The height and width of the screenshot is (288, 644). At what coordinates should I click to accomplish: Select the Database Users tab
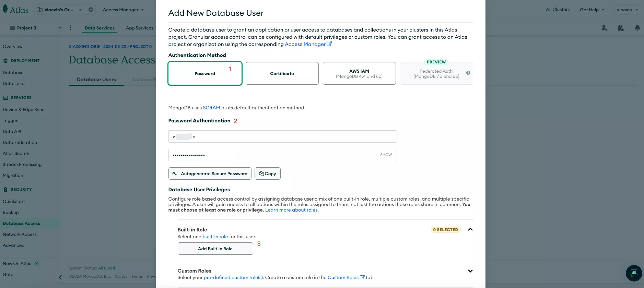coord(96,80)
